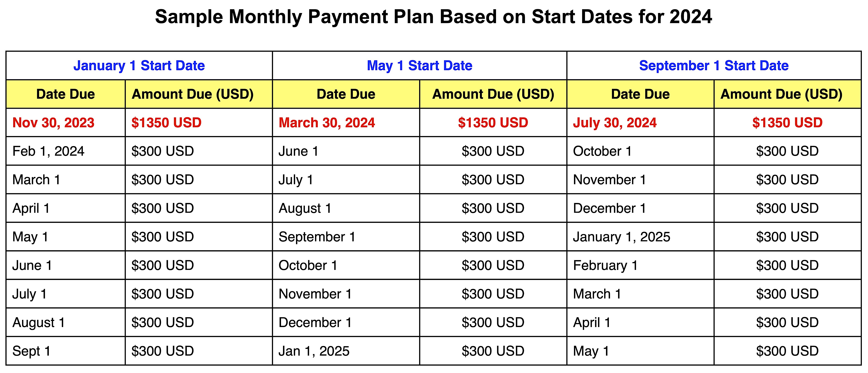Select the March 30, 2024 due date
868x373 pixels.
(327, 123)
